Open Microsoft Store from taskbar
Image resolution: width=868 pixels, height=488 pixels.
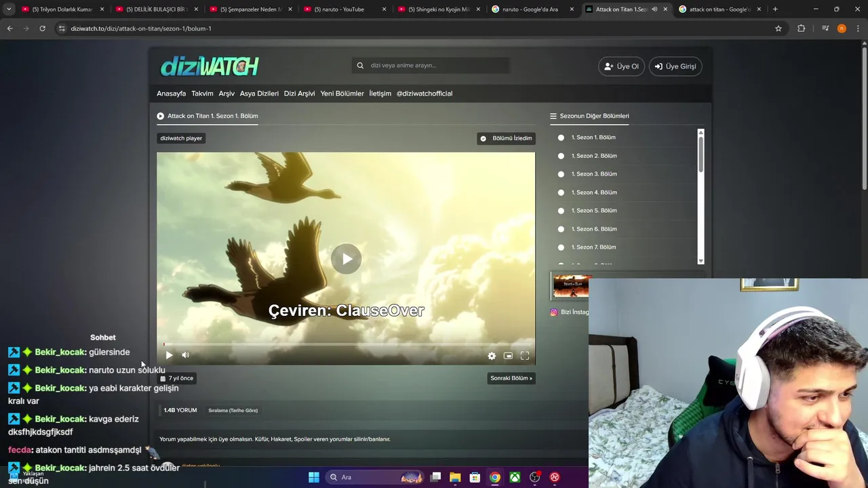tap(475, 477)
